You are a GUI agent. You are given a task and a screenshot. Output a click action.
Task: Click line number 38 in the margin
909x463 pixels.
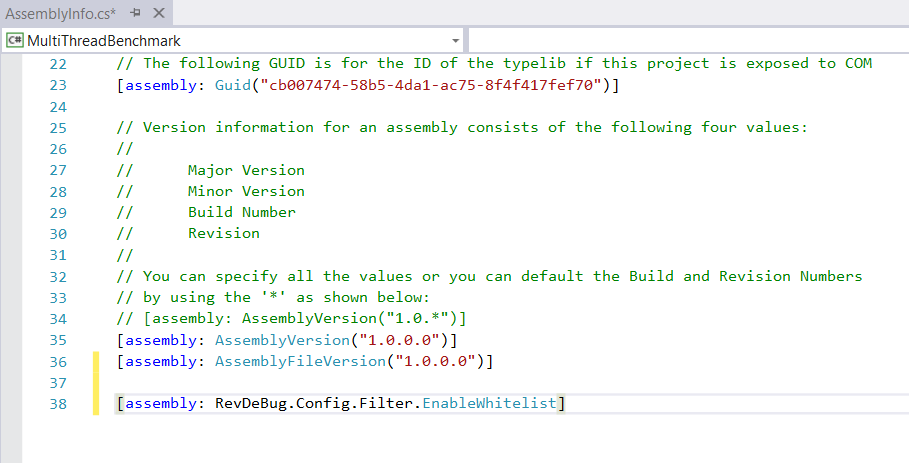[58, 404]
